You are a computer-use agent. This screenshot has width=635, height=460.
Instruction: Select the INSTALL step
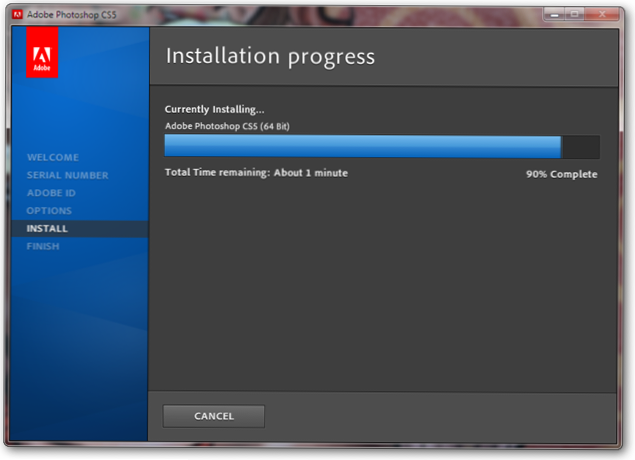pyautogui.click(x=80, y=229)
